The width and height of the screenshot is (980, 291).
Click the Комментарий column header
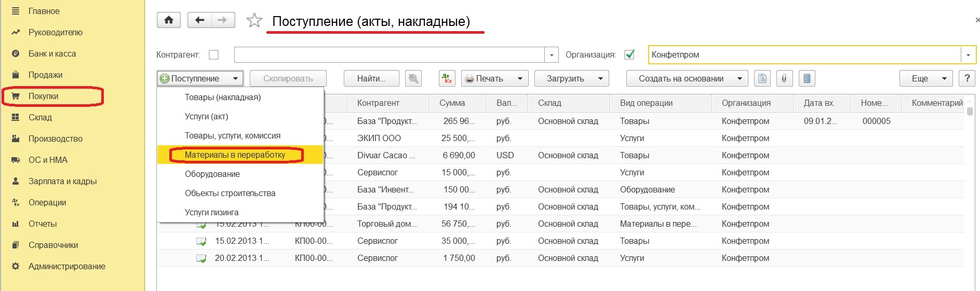933,103
